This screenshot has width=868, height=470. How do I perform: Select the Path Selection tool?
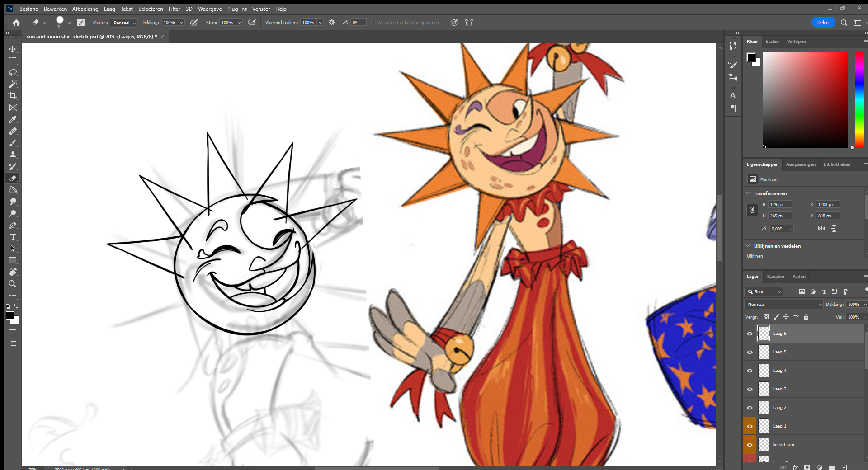pyautogui.click(x=13, y=249)
